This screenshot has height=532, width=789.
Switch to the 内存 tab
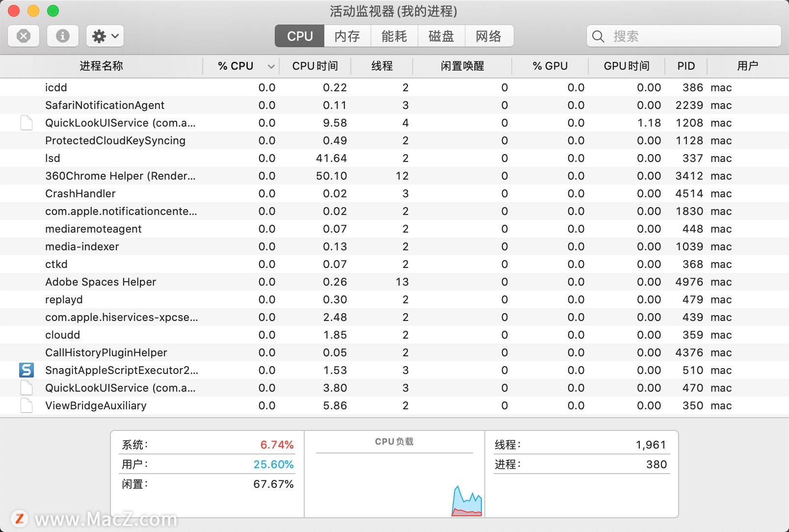(347, 36)
